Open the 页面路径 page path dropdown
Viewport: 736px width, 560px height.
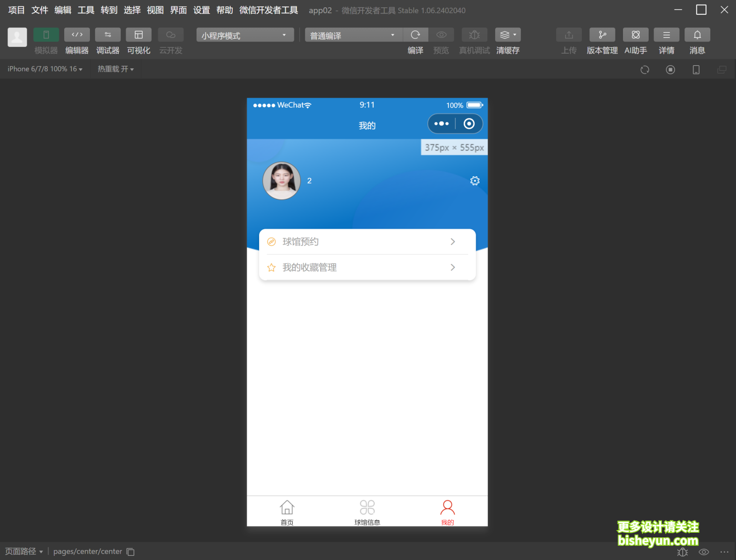point(24,551)
